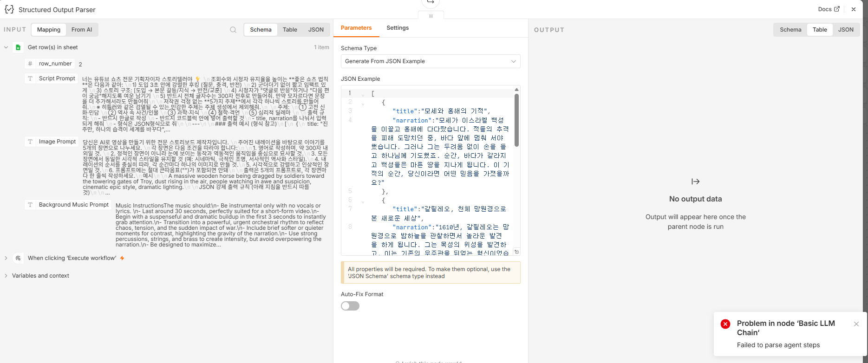Viewport: 868px width, 363px height.
Task: Open Docs external link icon
Action: (x=837, y=9)
